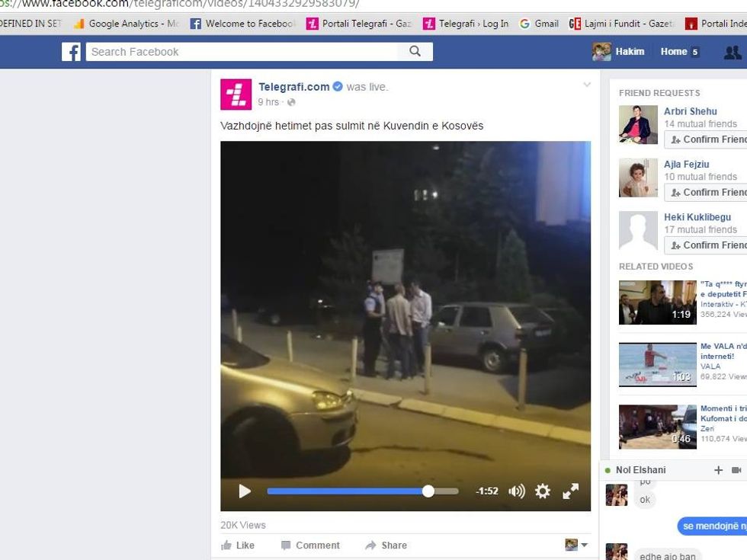Screen dimensions: 747x560
Task: Open the Telegrafi.com page avatar
Action: tap(236, 94)
